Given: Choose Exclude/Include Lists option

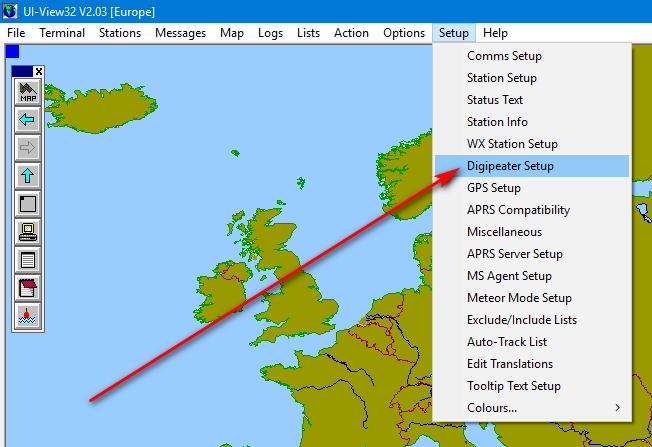Looking at the screenshot, I should (x=521, y=320).
